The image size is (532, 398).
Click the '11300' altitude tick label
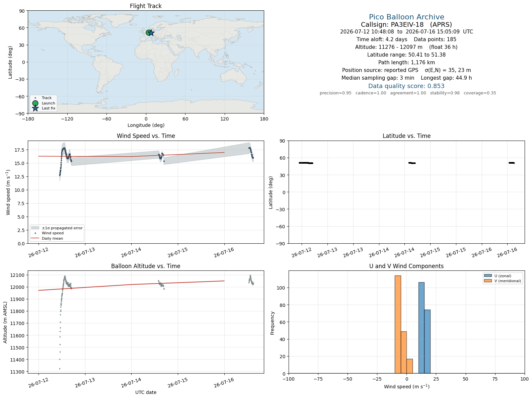click(x=18, y=372)
